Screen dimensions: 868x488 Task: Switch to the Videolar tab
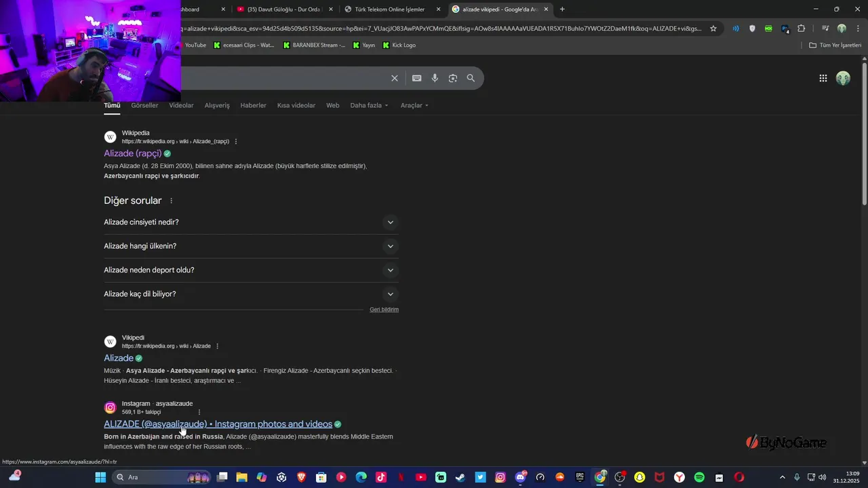(181, 106)
